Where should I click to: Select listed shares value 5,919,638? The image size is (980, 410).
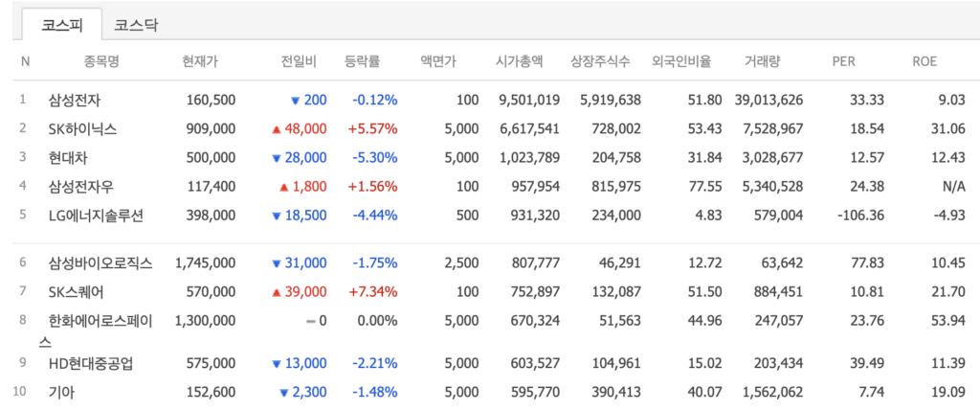[x=611, y=101]
